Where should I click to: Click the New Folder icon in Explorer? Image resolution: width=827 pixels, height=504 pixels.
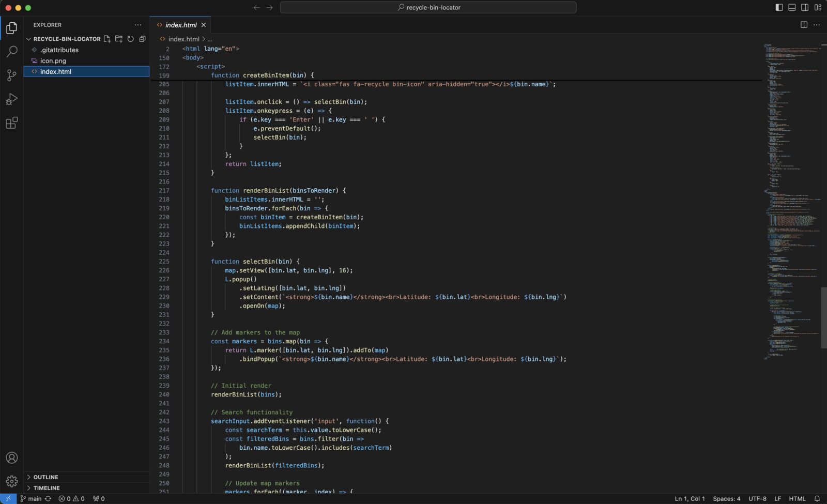(x=119, y=39)
